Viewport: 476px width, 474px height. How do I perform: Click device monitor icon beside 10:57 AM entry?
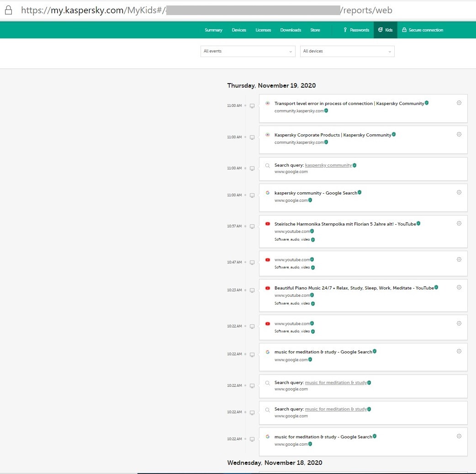252,226
